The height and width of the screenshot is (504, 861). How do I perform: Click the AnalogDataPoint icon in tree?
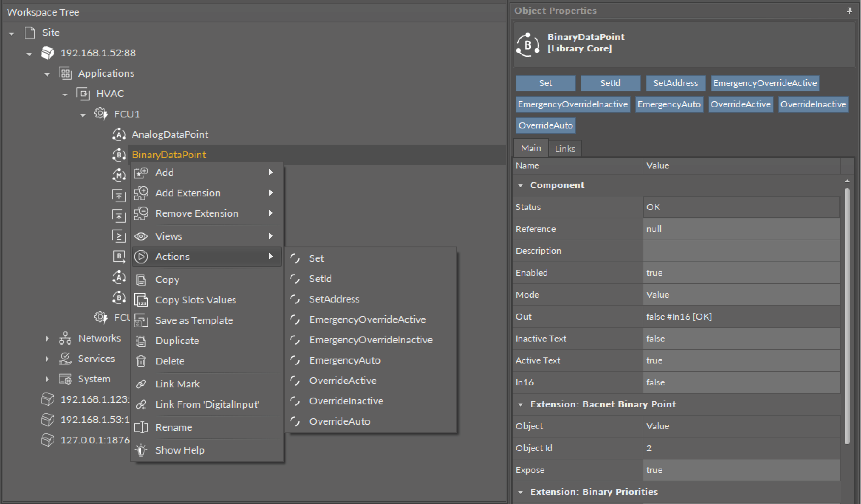(119, 134)
